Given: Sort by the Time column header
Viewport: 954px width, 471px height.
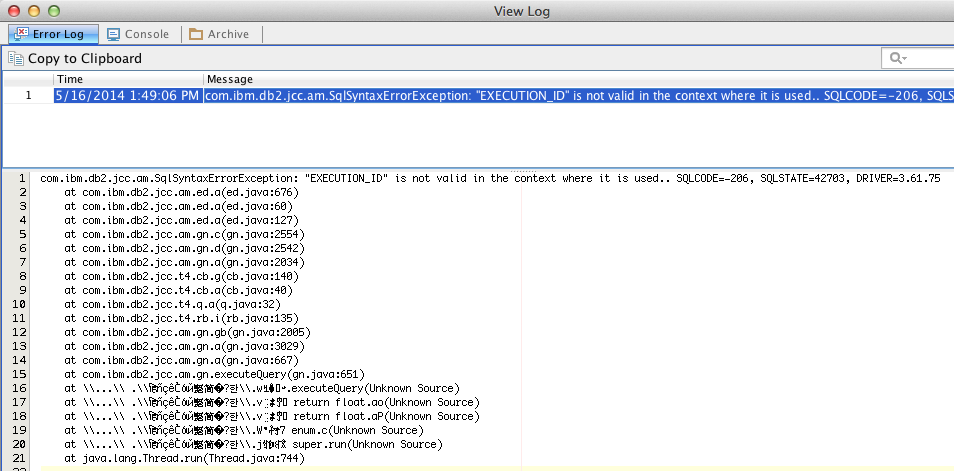Looking at the screenshot, I should point(128,79).
